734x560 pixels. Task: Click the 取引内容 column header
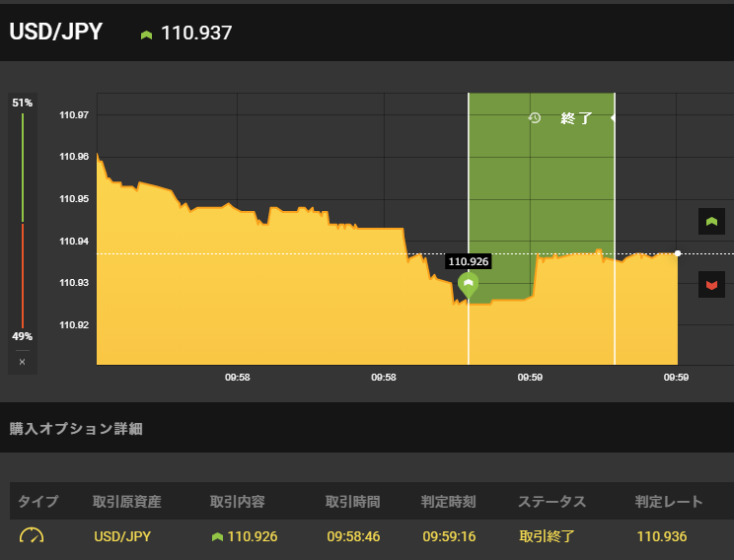[x=238, y=502]
